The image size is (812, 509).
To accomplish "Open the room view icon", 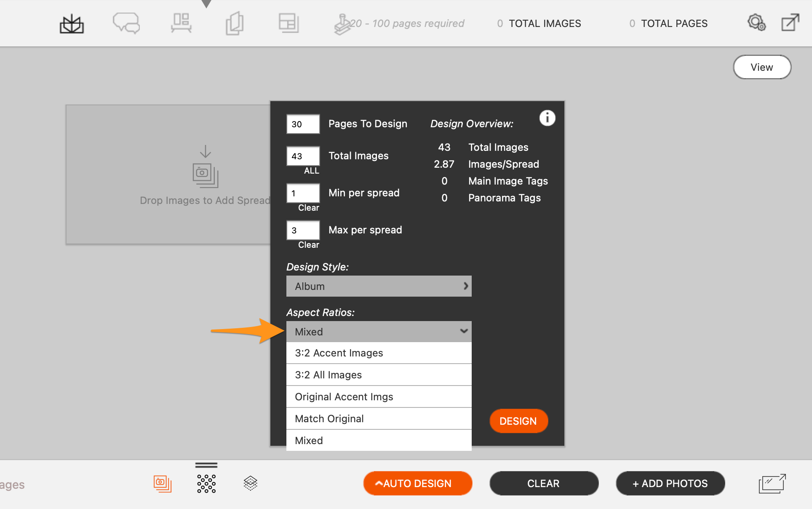I will (181, 23).
